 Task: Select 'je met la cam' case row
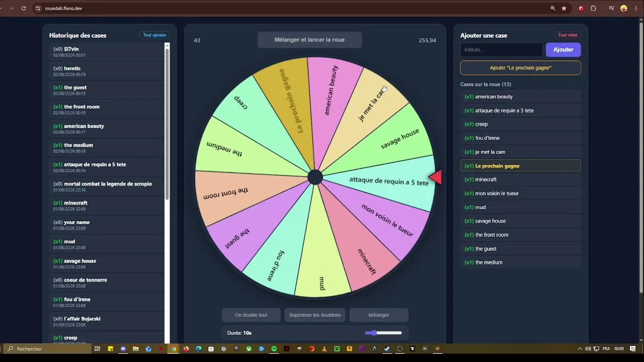(x=520, y=152)
